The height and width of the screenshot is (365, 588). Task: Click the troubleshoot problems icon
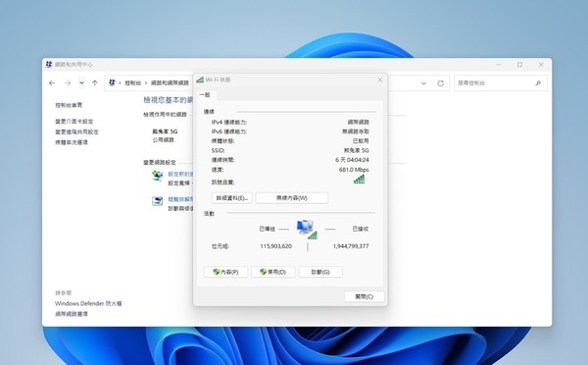(x=157, y=201)
